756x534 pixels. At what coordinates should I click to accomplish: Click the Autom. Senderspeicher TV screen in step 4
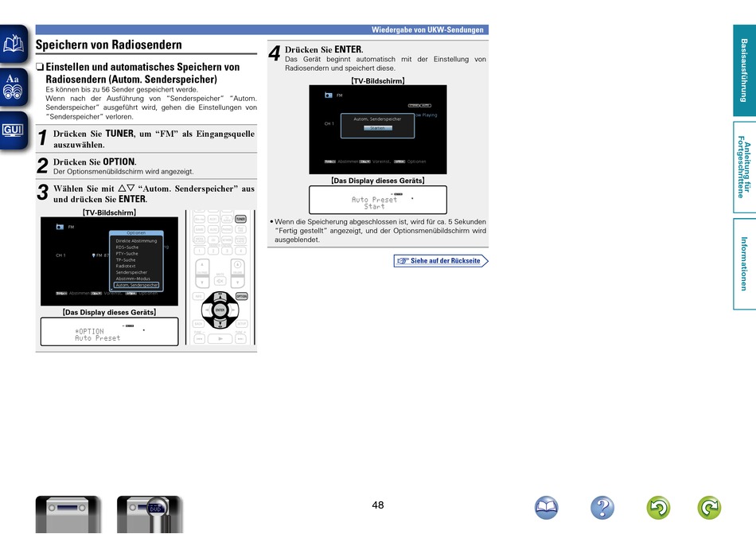[x=378, y=130]
